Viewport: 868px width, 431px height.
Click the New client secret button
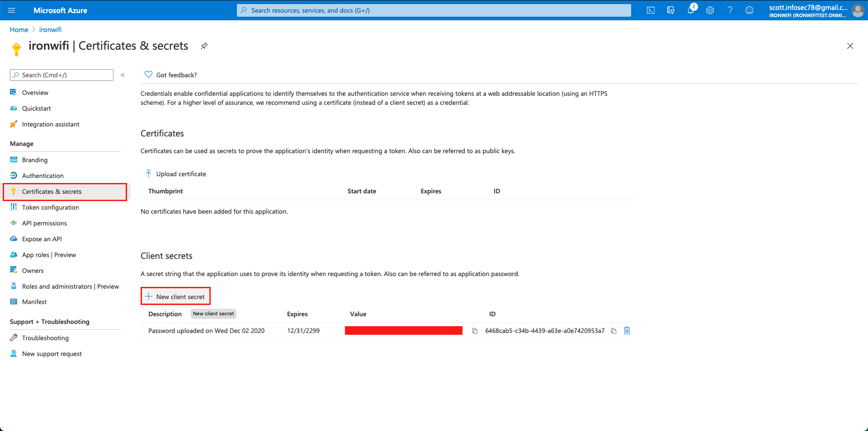175,296
